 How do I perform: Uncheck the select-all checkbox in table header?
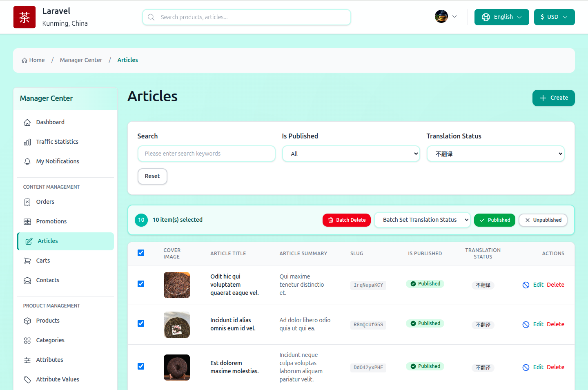[x=141, y=253]
